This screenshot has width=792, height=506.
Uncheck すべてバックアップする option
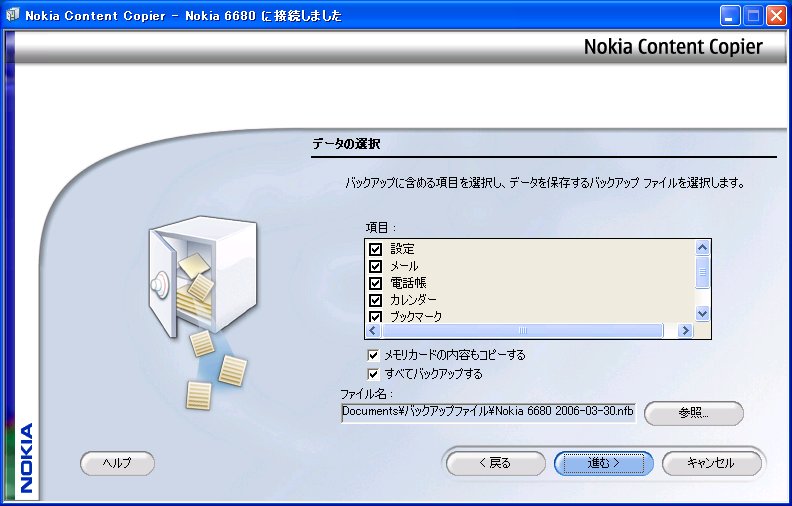click(373, 374)
